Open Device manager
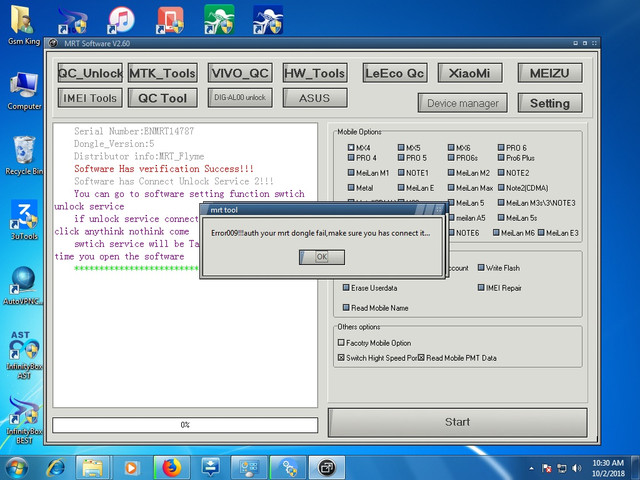 pos(462,103)
